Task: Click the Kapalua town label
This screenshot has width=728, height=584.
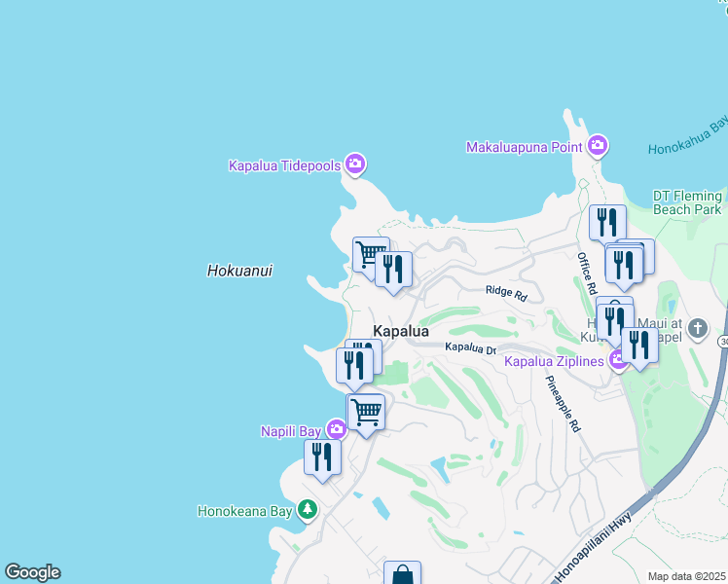Action: point(401,331)
